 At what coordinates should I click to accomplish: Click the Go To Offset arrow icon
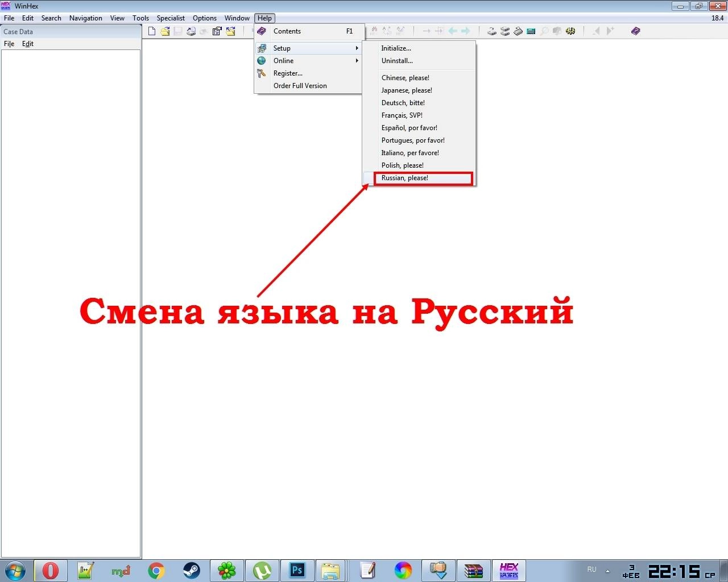427,31
